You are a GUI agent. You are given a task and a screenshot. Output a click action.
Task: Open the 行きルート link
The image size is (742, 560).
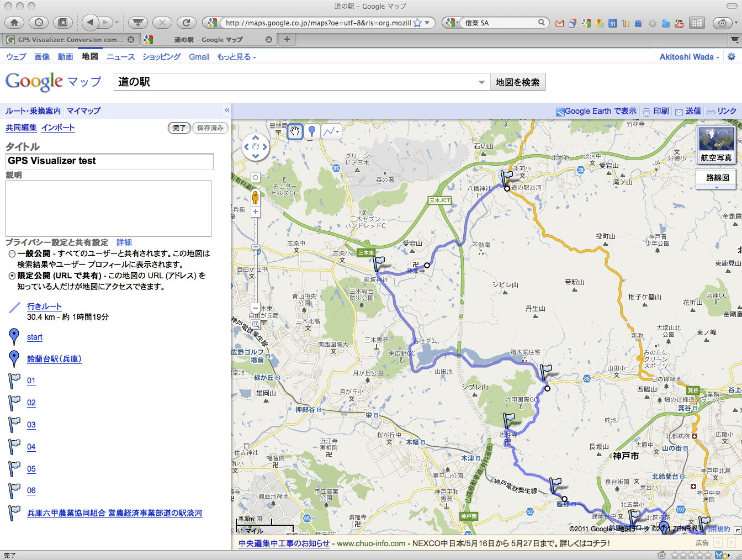click(44, 307)
